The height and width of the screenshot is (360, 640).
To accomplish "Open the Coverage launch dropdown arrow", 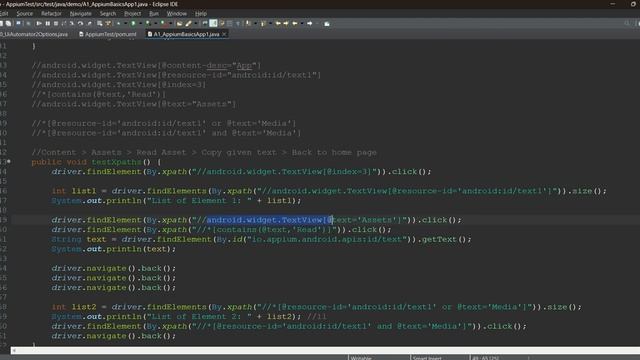I will [x=156, y=23].
